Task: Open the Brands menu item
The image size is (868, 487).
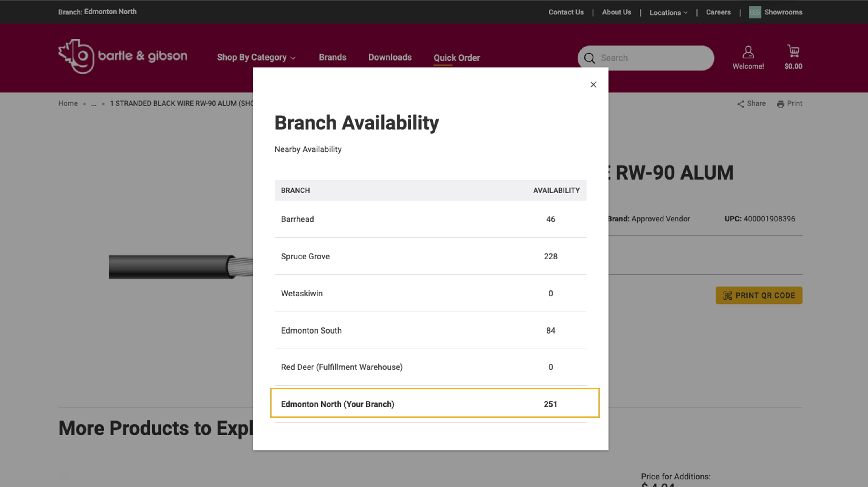Action: (x=332, y=57)
